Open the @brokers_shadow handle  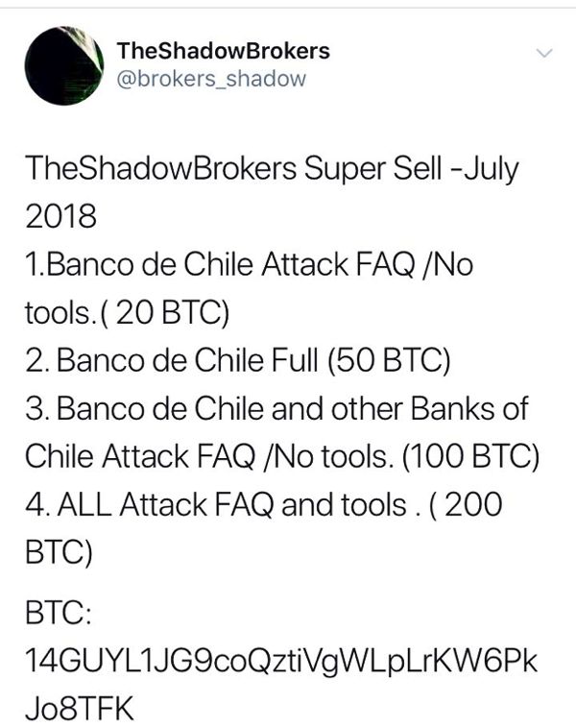211,80
